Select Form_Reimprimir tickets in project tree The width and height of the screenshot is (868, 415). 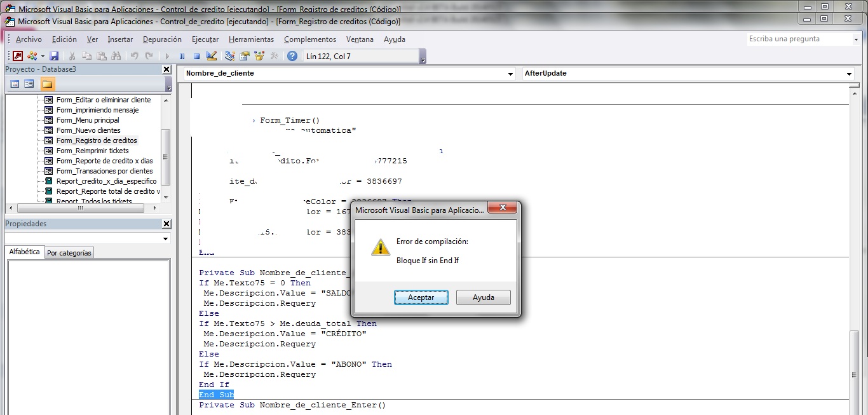tap(92, 151)
